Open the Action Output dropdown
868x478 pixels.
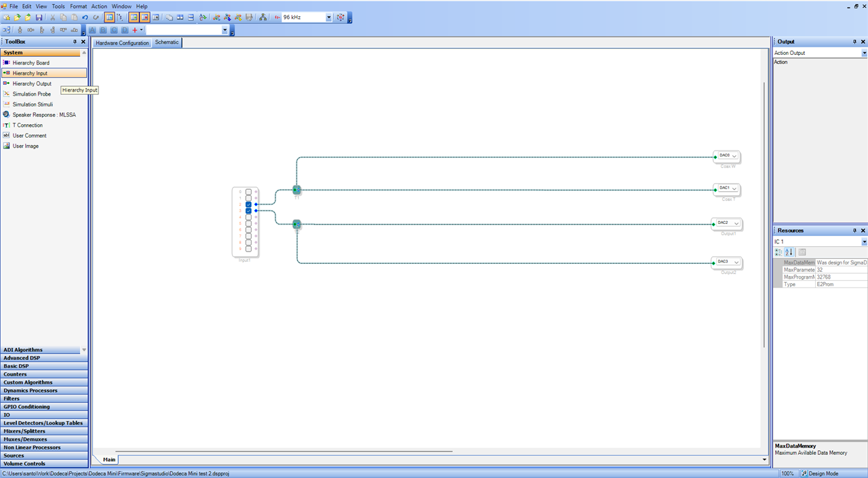864,53
